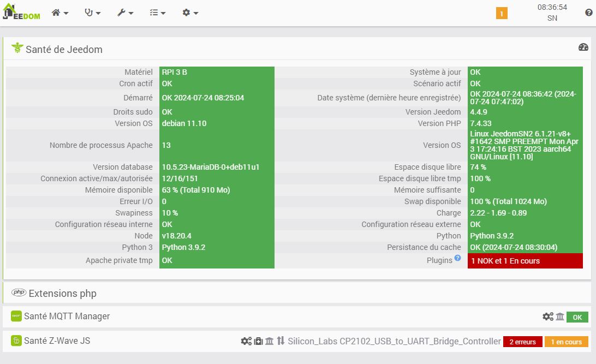Click the orange notification count badge

502,13
